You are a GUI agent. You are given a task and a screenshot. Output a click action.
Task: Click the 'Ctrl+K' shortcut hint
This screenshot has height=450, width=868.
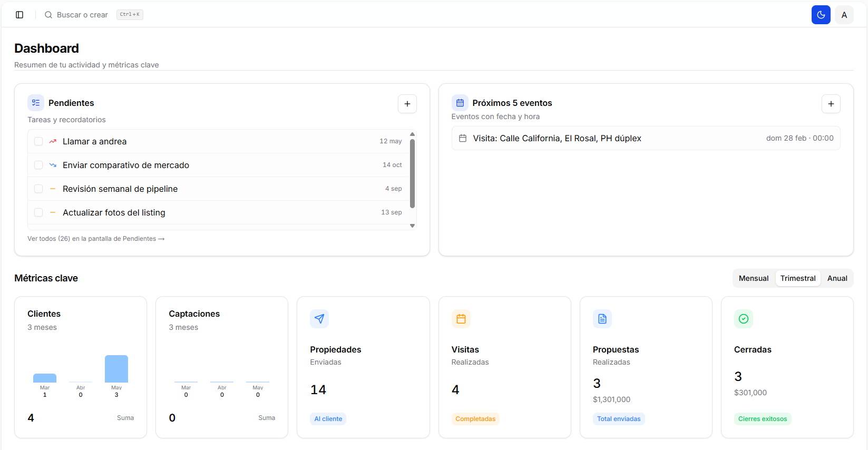130,15
